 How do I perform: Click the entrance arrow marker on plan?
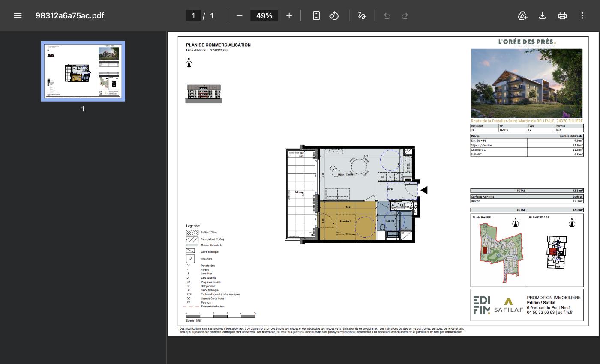pos(424,190)
